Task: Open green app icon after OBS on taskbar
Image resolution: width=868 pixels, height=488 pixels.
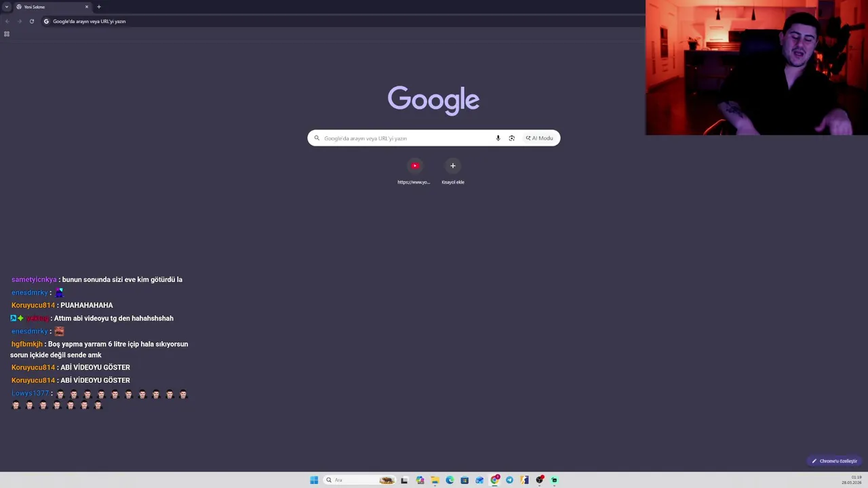Action: point(555,480)
